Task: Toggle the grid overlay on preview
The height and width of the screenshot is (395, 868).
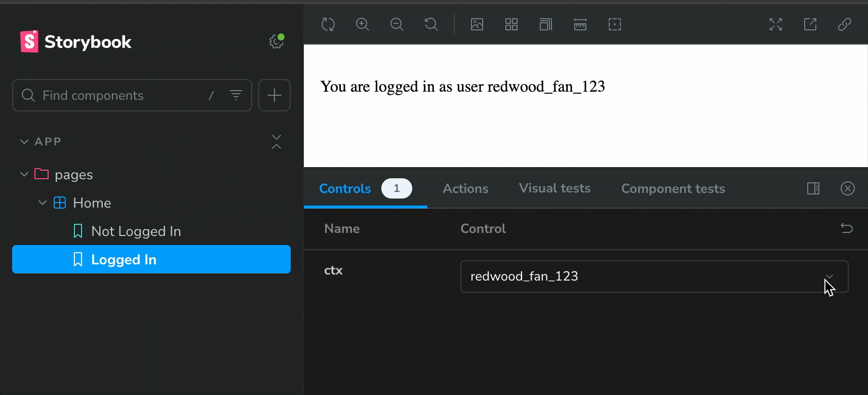Action: (x=511, y=24)
